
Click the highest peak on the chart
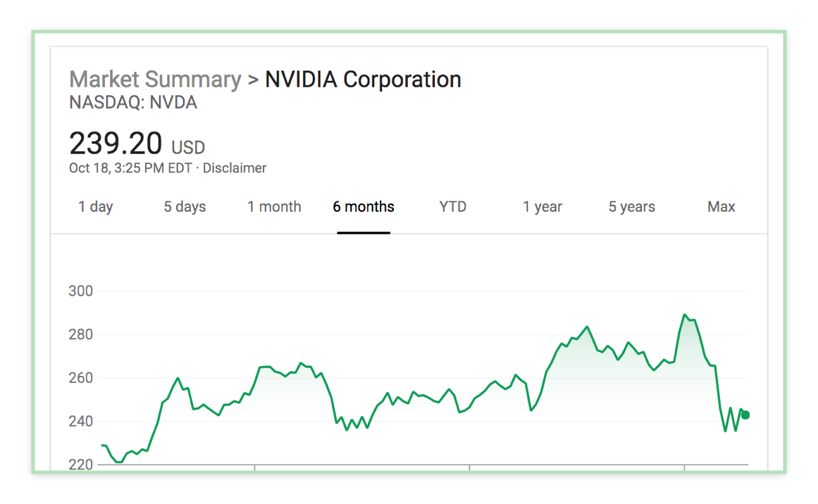[684, 315]
